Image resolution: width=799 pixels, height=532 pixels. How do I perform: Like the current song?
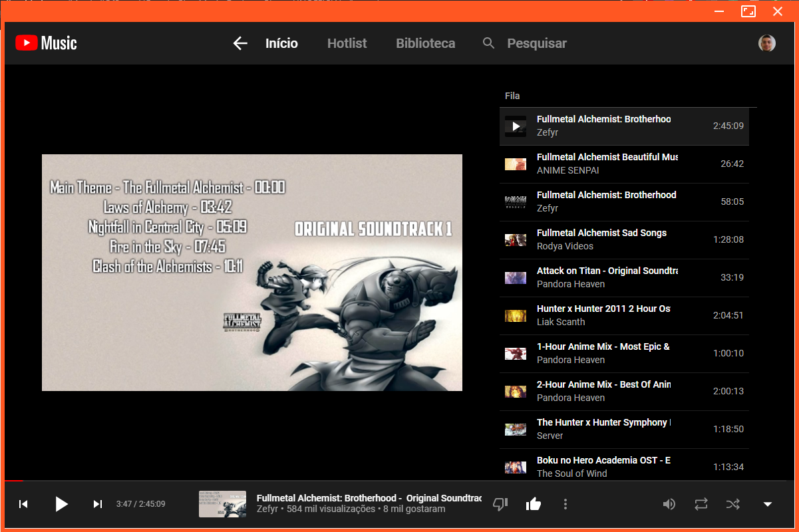tap(533, 504)
